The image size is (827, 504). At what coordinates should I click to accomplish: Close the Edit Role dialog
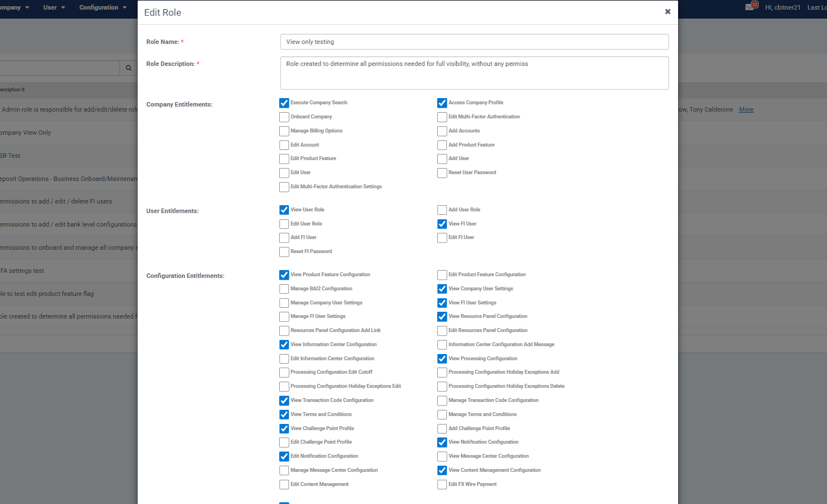tap(667, 12)
